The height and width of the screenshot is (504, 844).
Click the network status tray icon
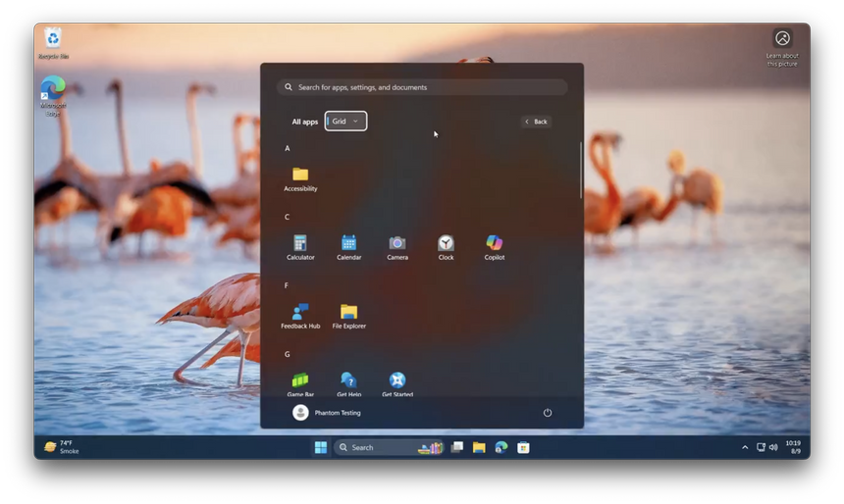point(761,447)
